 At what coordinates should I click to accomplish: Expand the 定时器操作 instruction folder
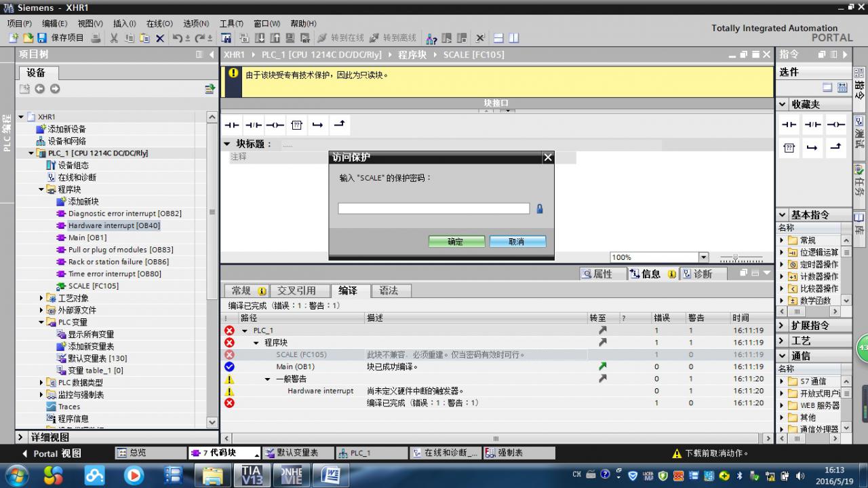(782, 265)
